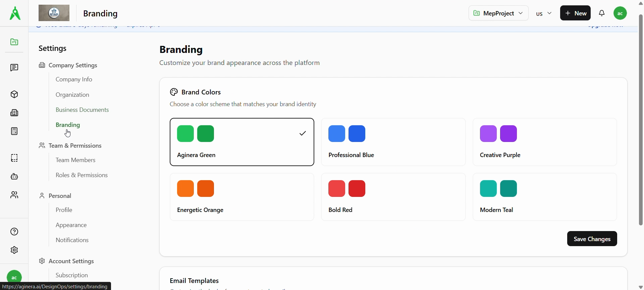Image resolution: width=644 pixels, height=290 pixels.
Task: Select the Professional Blue color scheme
Action: pyautogui.click(x=393, y=142)
